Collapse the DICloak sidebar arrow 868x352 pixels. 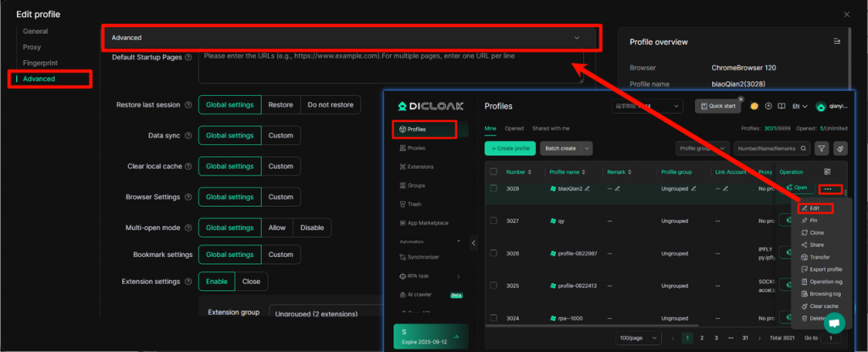pyautogui.click(x=474, y=243)
